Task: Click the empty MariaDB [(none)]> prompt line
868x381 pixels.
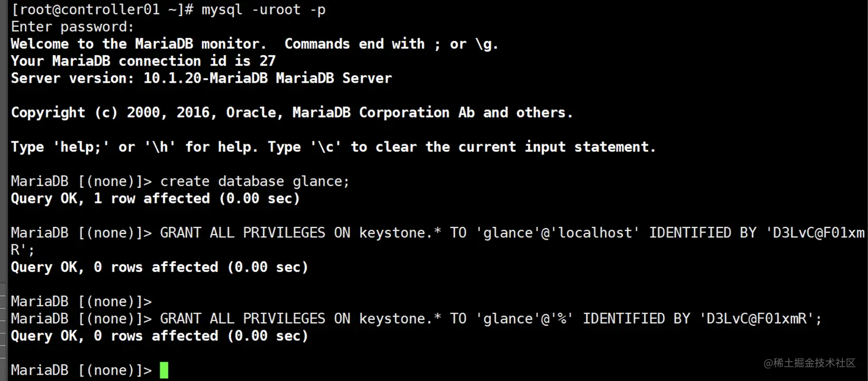Action: pos(81,302)
